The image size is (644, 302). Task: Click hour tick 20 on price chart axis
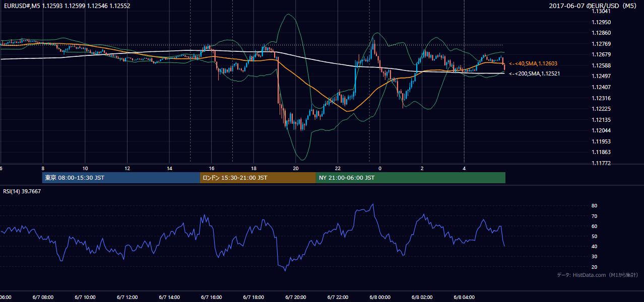296,168
